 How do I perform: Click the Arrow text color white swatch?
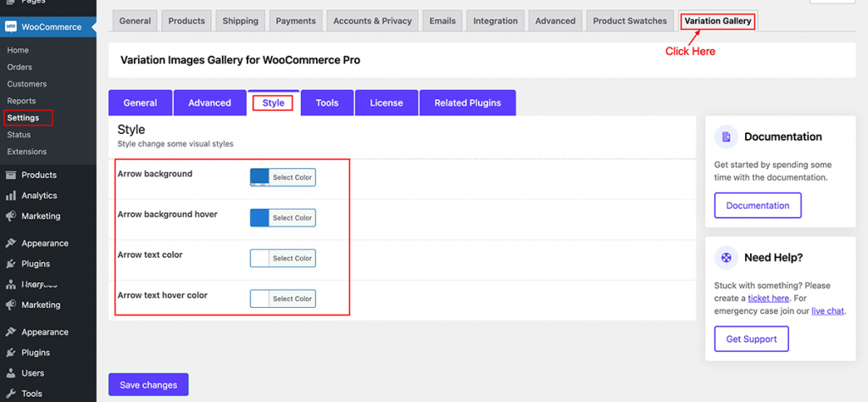click(x=259, y=258)
